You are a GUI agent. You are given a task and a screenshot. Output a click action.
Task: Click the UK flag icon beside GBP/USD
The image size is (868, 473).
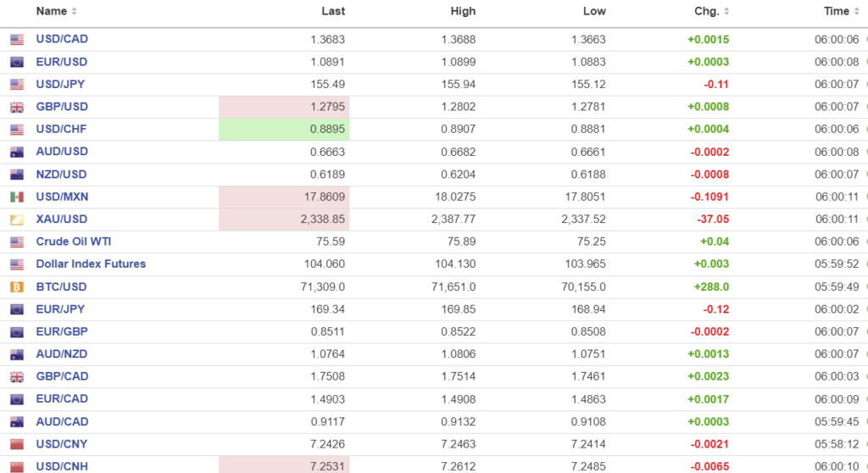[x=17, y=107]
